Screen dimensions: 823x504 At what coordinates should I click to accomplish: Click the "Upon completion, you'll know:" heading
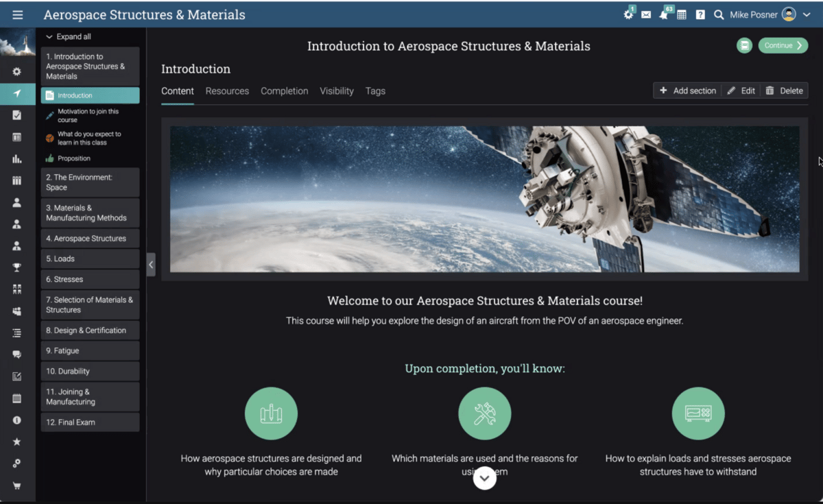click(485, 368)
